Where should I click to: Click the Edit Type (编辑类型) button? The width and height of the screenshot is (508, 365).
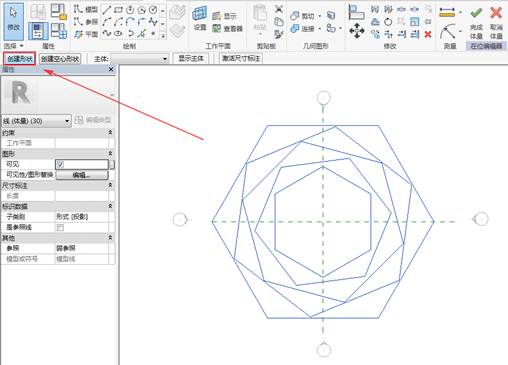(x=93, y=120)
